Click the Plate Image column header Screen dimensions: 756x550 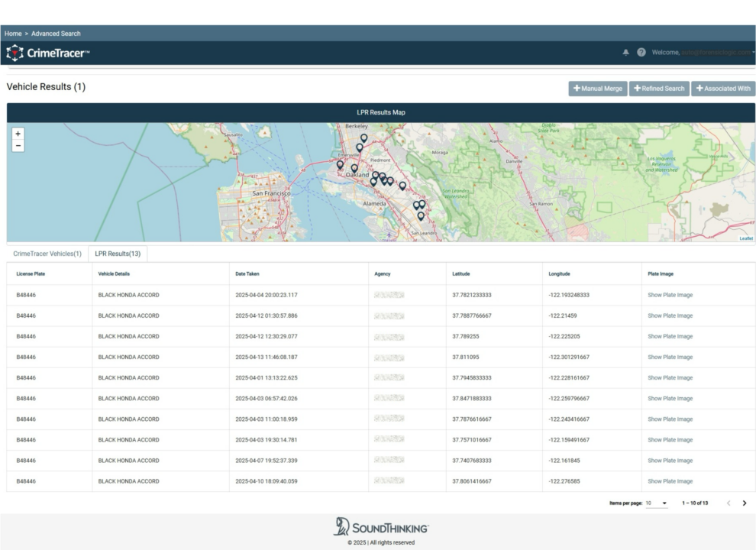[661, 274]
